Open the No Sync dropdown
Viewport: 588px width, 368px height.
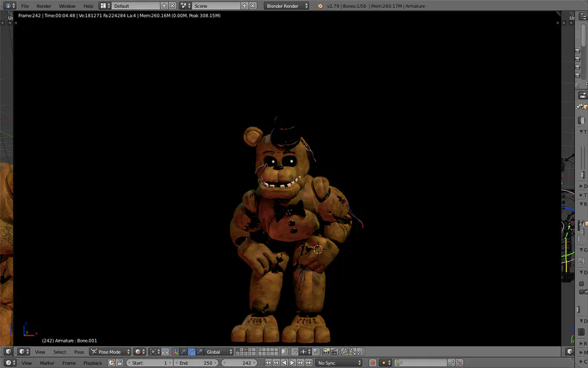(x=339, y=363)
